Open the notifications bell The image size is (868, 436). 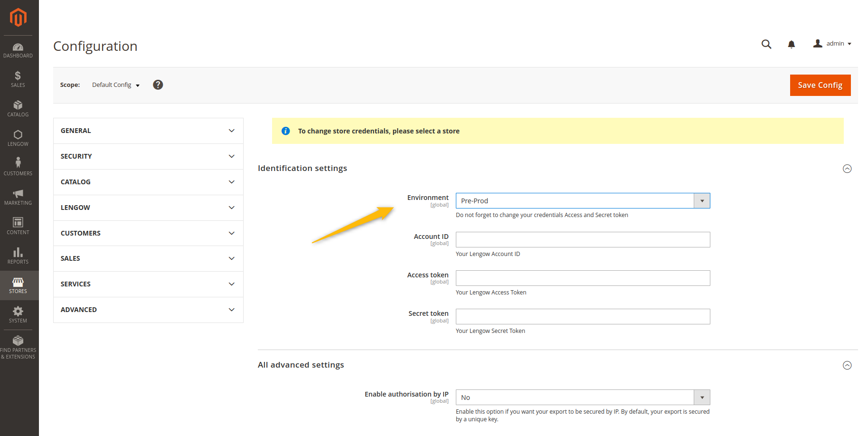(791, 44)
